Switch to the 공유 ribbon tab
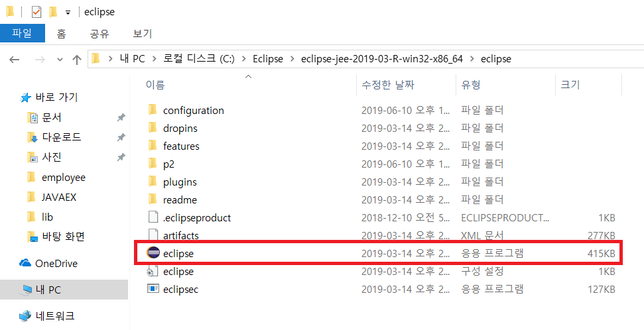This screenshot has width=644, height=330. tap(99, 34)
